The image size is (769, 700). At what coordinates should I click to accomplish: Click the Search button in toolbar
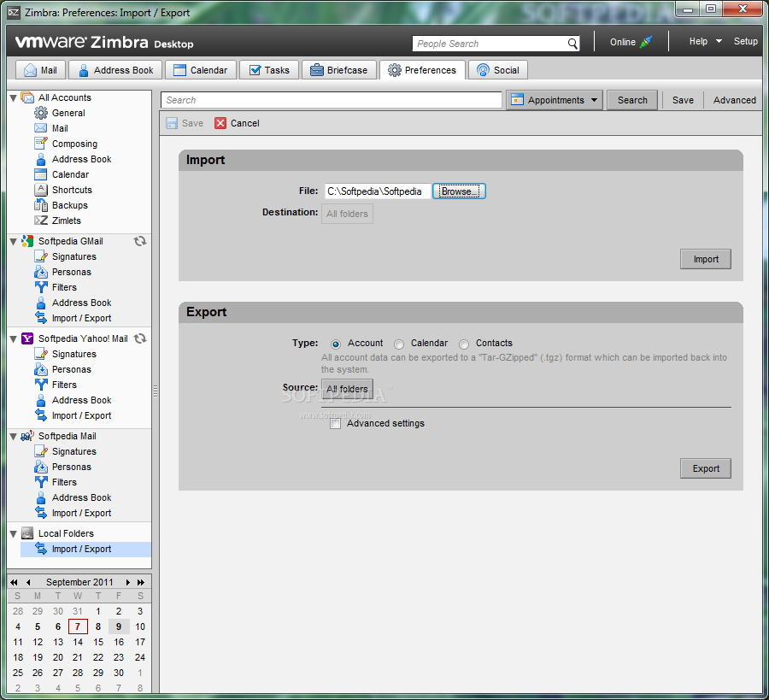632,100
